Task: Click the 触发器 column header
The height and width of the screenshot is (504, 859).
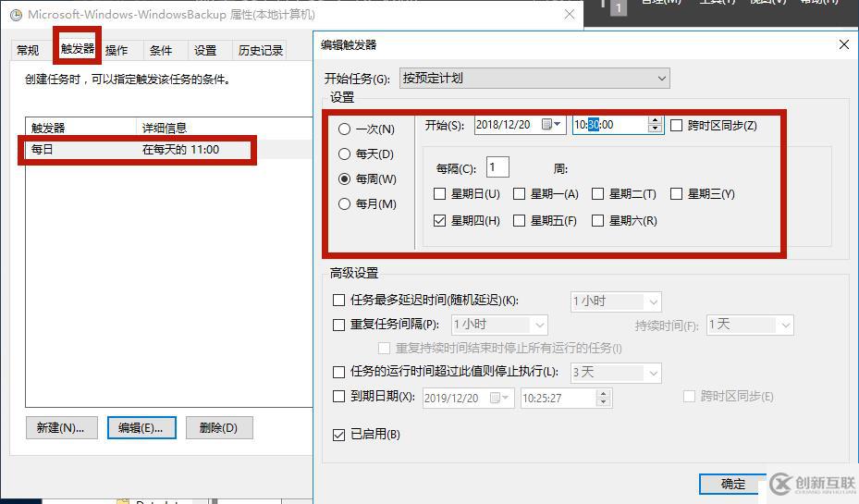Action: 80,128
